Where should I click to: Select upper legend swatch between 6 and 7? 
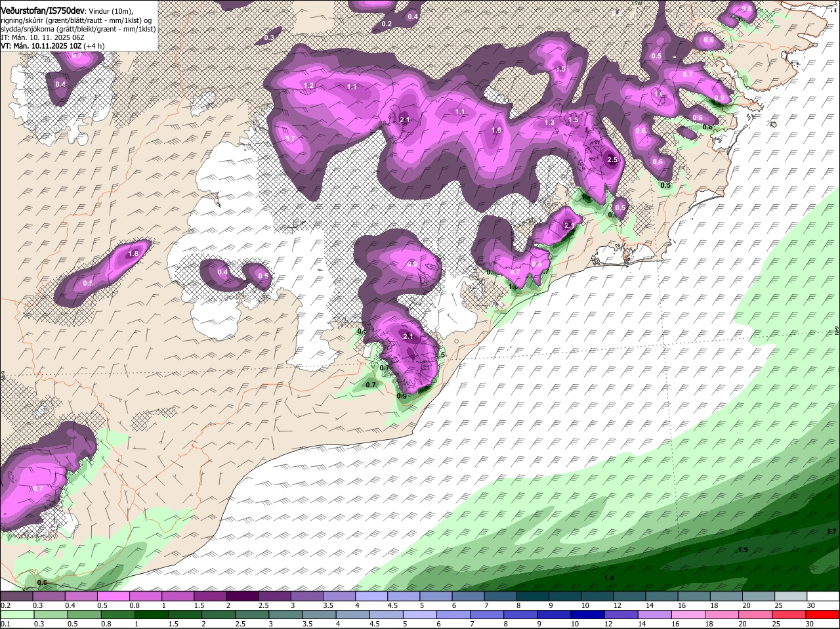coord(469,596)
